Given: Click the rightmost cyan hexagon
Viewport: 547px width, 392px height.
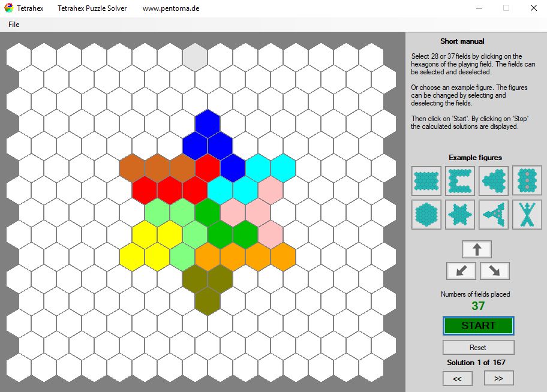Looking at the screenshot, I should 283,168.
